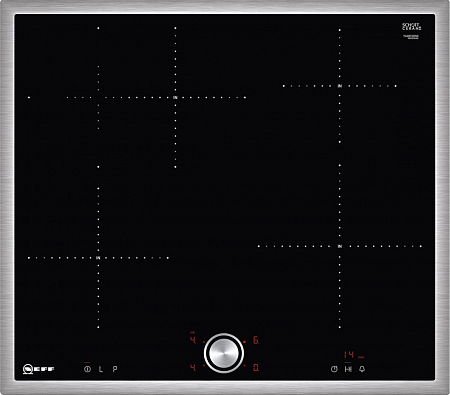Tap the clock timer symbol
This screenshot has width=450, height=395.
click(x=334, y=369)
